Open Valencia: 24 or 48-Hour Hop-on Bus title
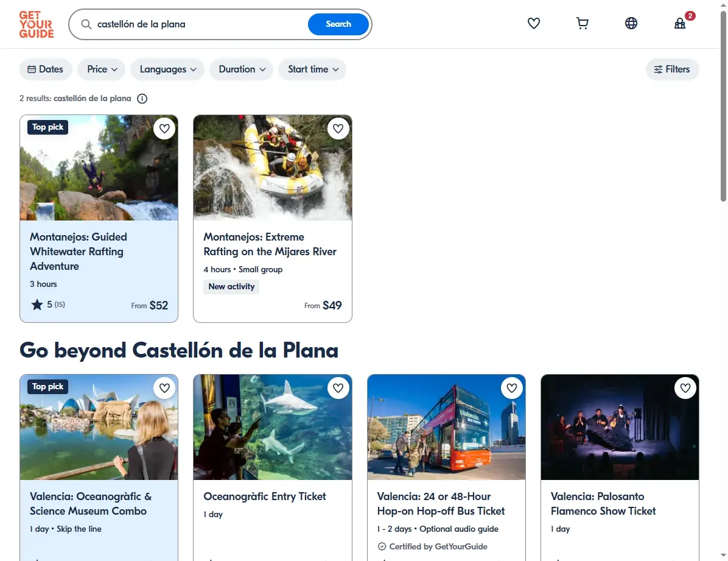 [x=441, y=503]
